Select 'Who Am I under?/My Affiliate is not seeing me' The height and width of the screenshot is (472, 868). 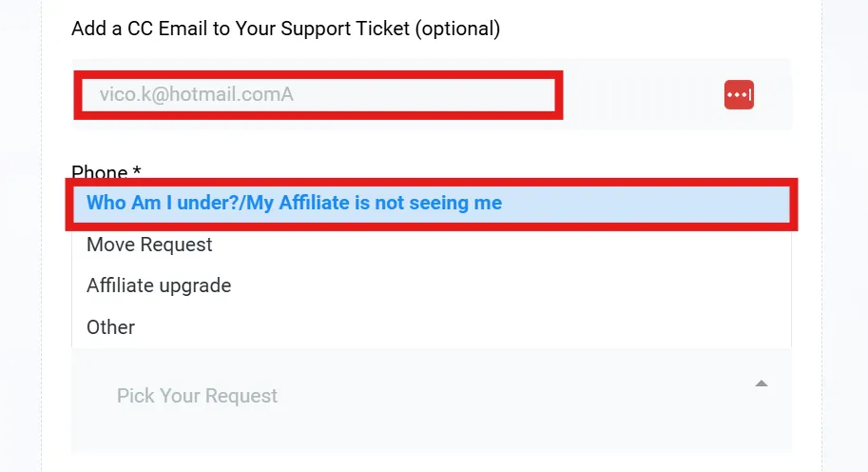432,204
